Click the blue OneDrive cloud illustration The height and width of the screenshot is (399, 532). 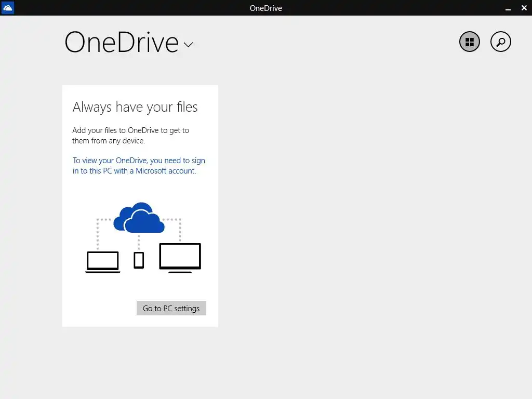click(x=139, y=218)
